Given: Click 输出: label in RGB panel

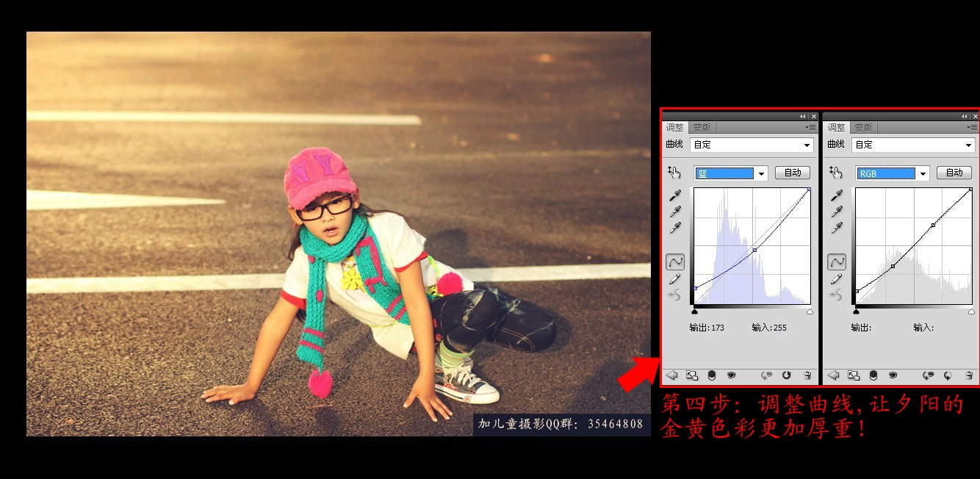Looking at the screenshot, I should [861, 328].
